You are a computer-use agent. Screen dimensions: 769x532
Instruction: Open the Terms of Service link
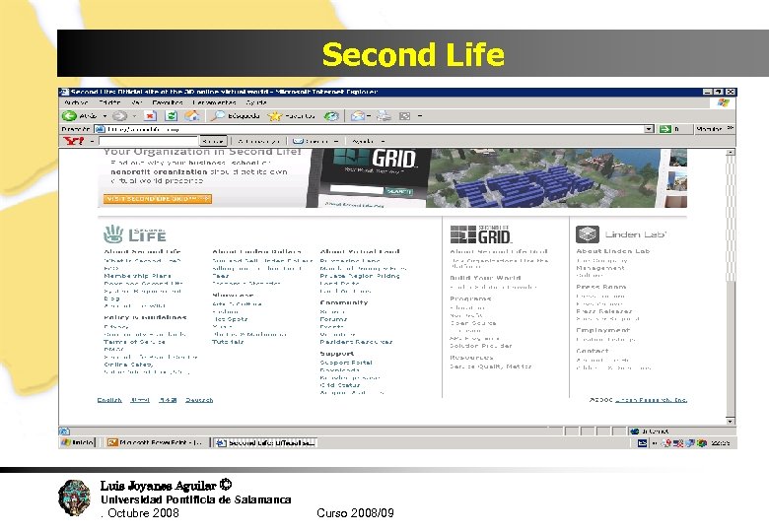[134, 342]
